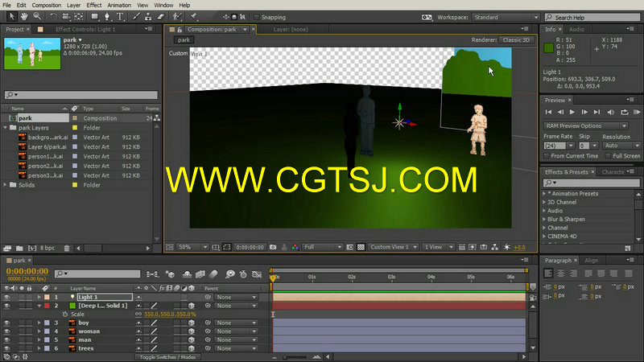Hide the woman layer
The image size is (644, 362).
pyautogui.click(x=6, y=331)
